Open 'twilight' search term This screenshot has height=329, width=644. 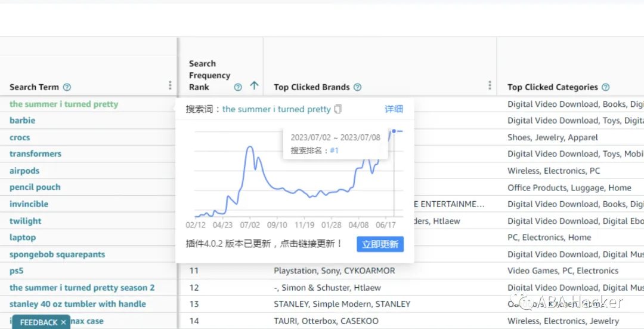(x=26, y=221)
